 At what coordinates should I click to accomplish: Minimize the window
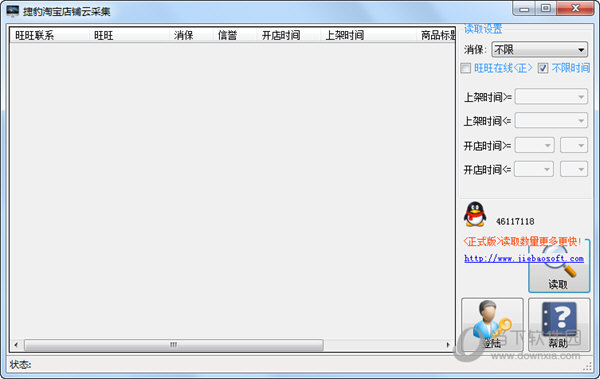(x=524, y=8)
